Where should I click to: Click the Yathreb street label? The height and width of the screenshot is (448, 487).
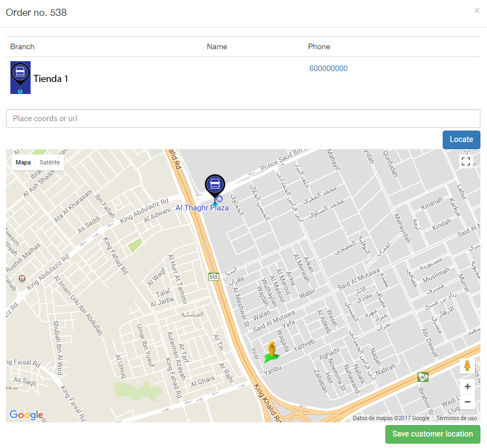point(304,345)
